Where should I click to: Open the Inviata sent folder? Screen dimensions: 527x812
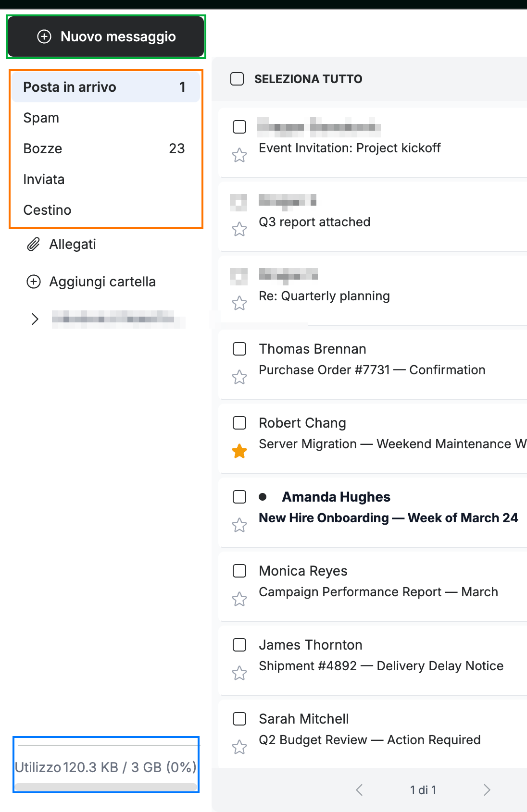point(106,179)
